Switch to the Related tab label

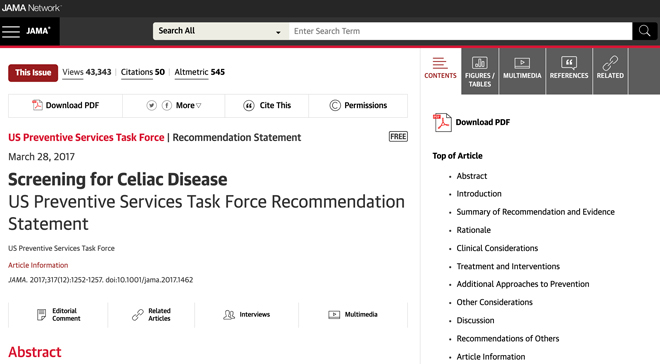pyautogui.click(x=610, y=76)
